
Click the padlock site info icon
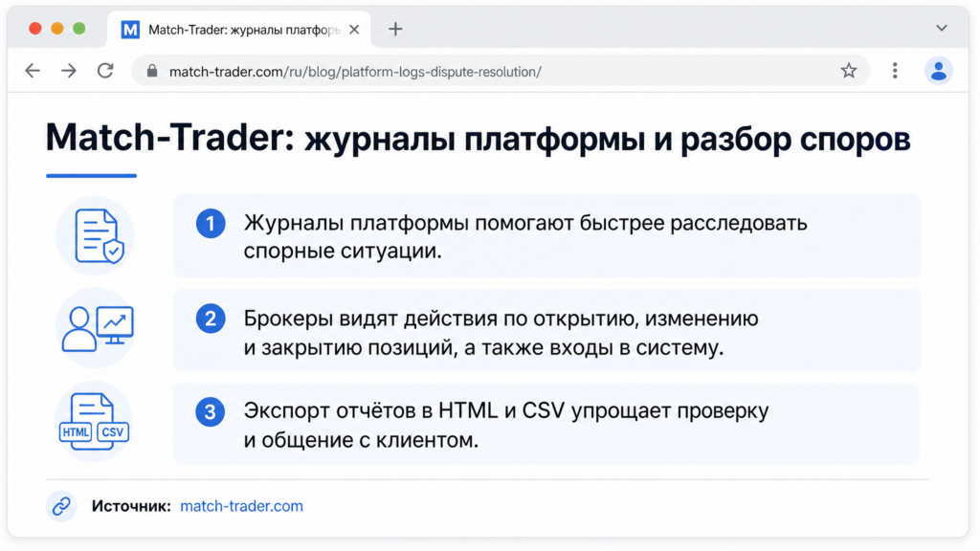(x=152, y=71)
